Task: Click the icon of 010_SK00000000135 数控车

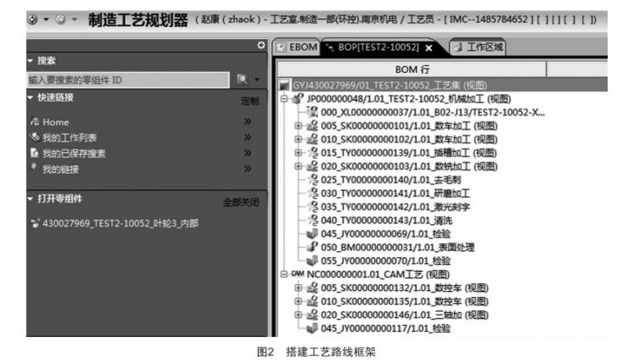Action: click(312, 301)
